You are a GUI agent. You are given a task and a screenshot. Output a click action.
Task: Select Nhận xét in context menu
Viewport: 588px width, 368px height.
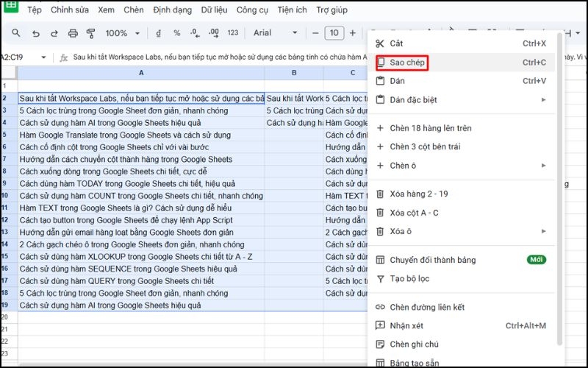click(461, 325)
